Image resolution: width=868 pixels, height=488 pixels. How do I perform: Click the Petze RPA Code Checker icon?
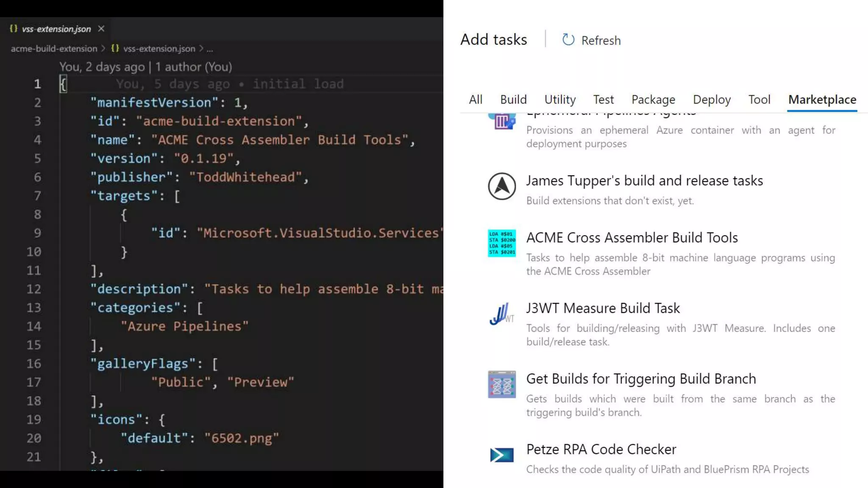502,455
